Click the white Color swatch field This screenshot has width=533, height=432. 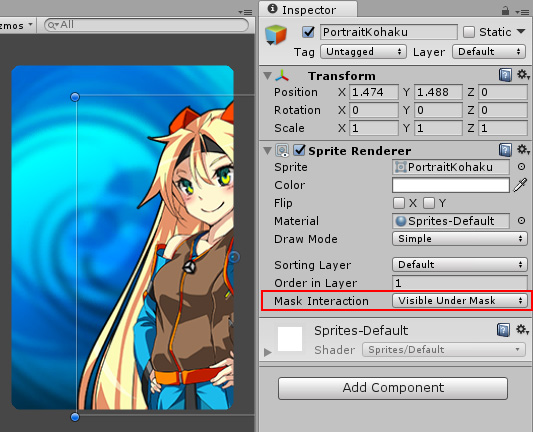(451, 185)
